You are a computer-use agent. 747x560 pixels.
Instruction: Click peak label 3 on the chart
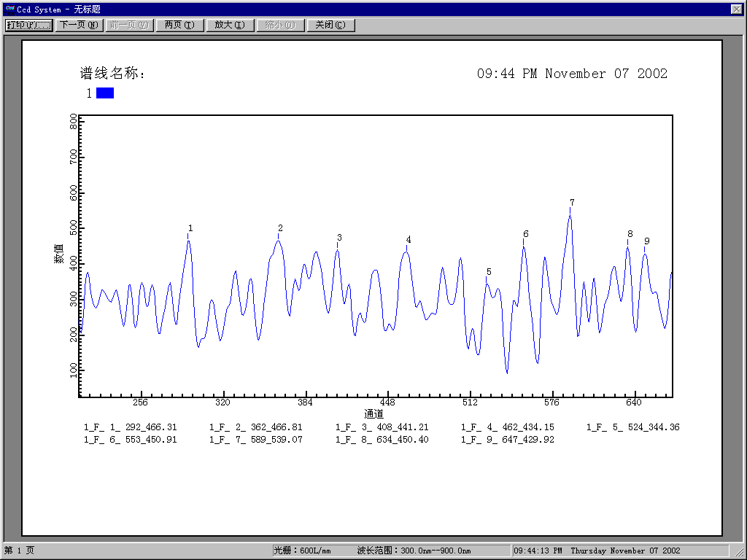pos(339,237)
